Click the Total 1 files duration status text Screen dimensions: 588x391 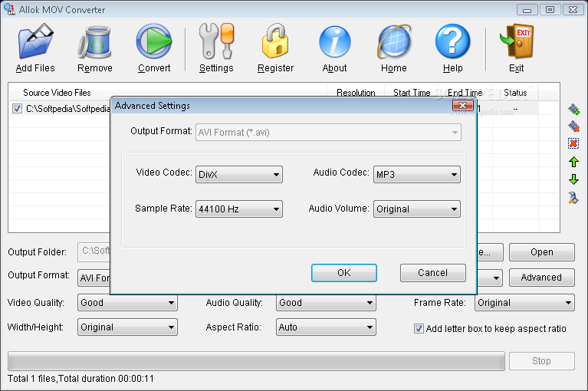tap(80, 379)
